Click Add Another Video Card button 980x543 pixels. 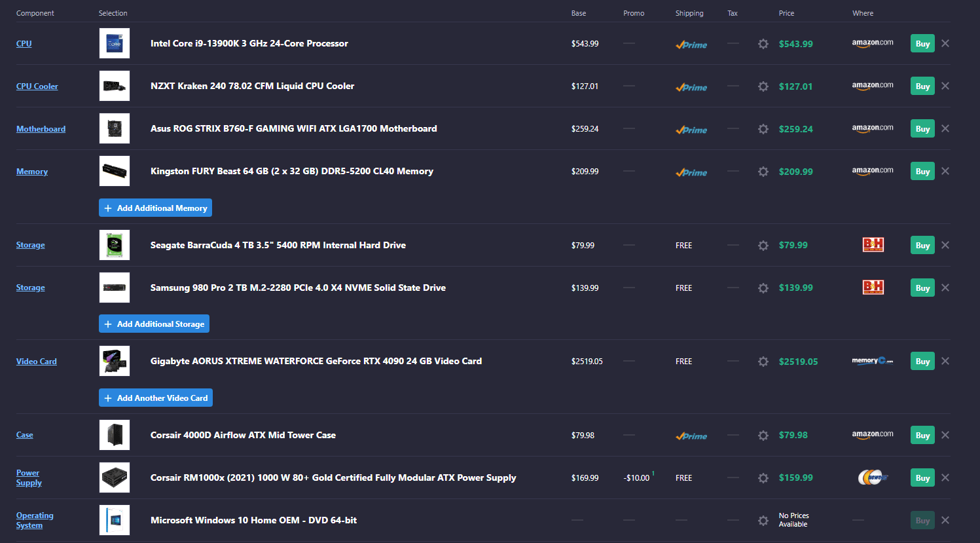[x=156, y=398]
